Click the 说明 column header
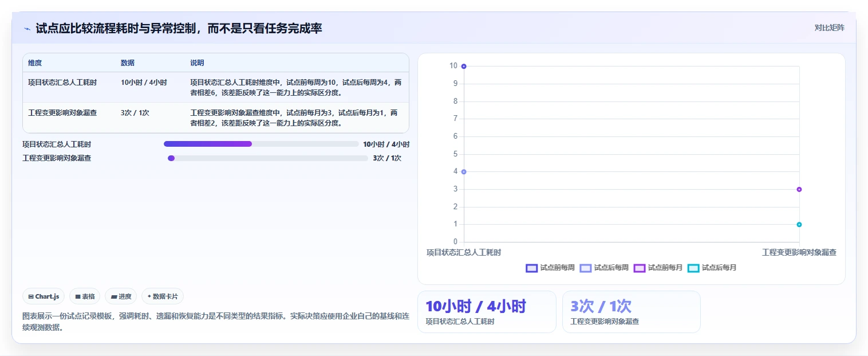868x356 pixels. tap(197, 63)
